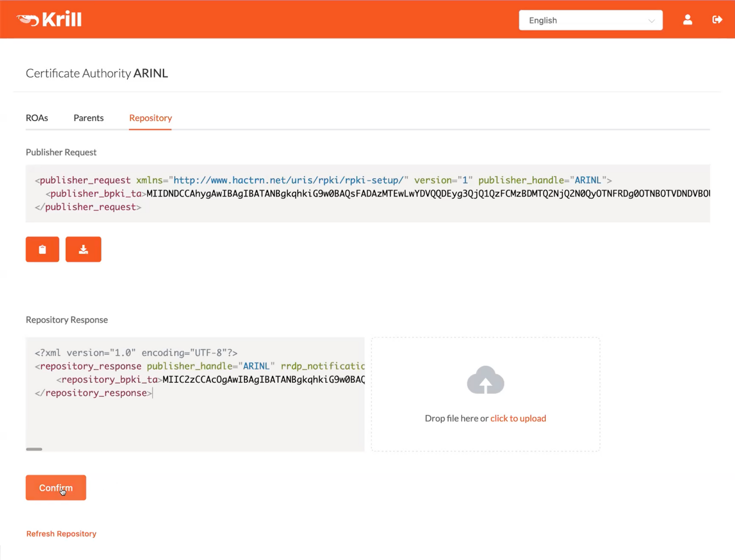Copy publisher request to clipboard
Screen dimensions: 735x560
pos(42,249)
